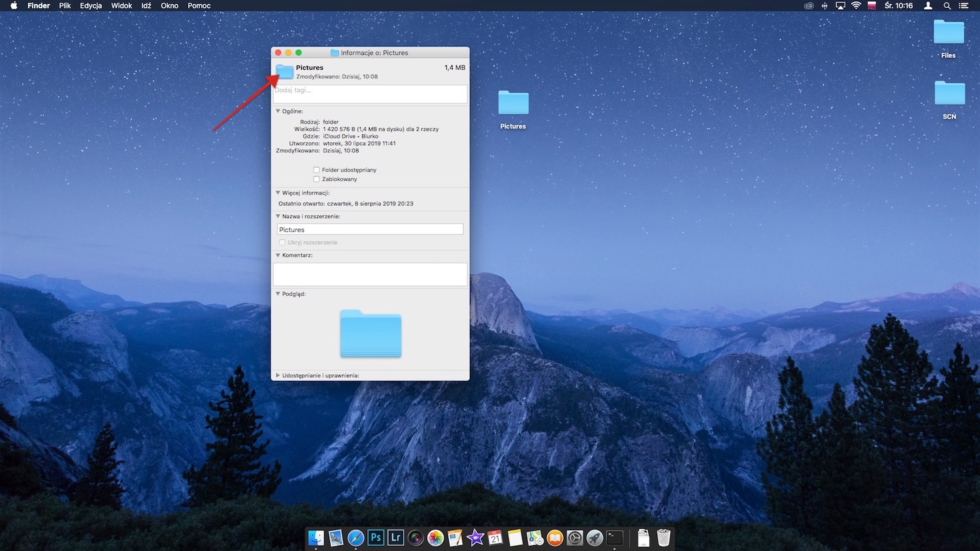This screenshot has width=980, height=551.
Task: Launch Terminal from the Dock
Action: click(614, 537)
